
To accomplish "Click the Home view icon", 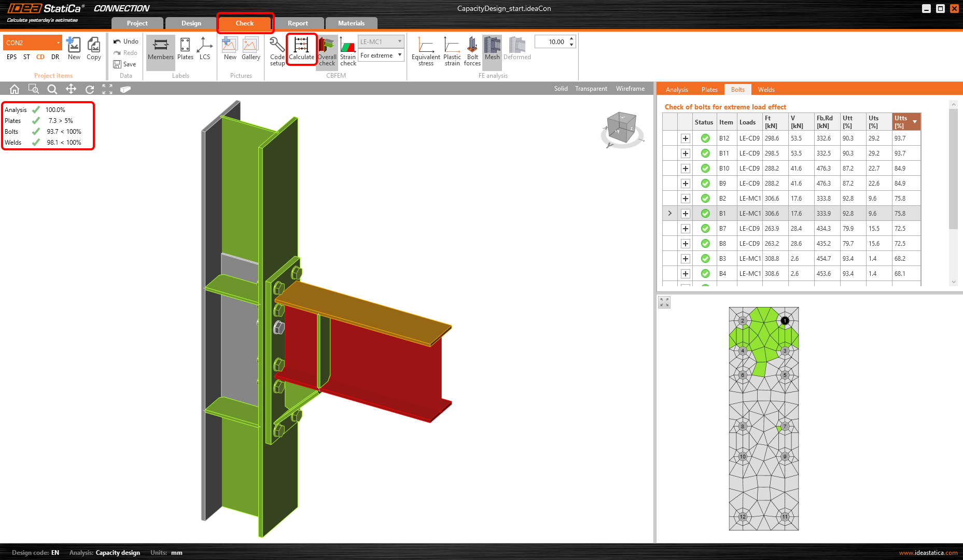I will click(x=15, y=89).
